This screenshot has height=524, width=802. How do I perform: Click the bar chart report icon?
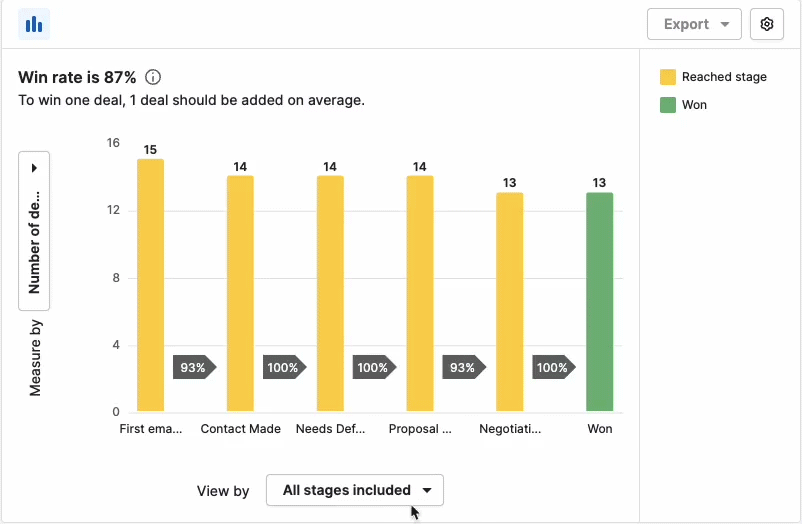coord(34,24)
